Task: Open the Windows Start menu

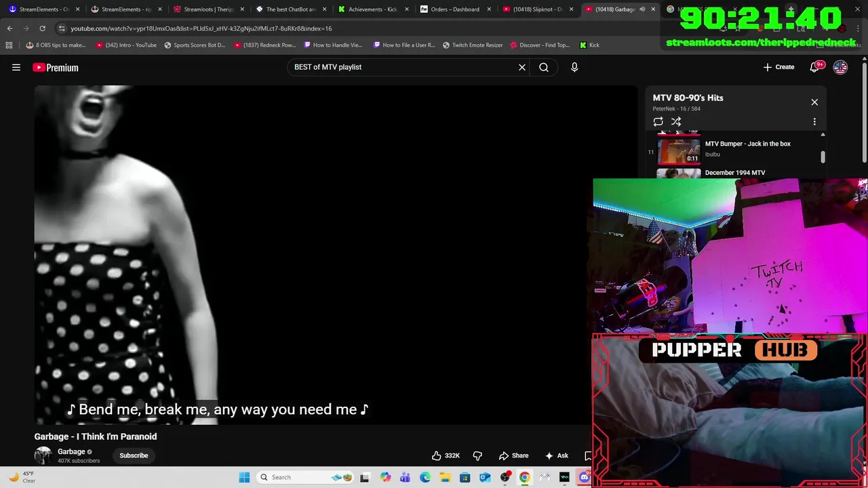Action: point(244,477)
